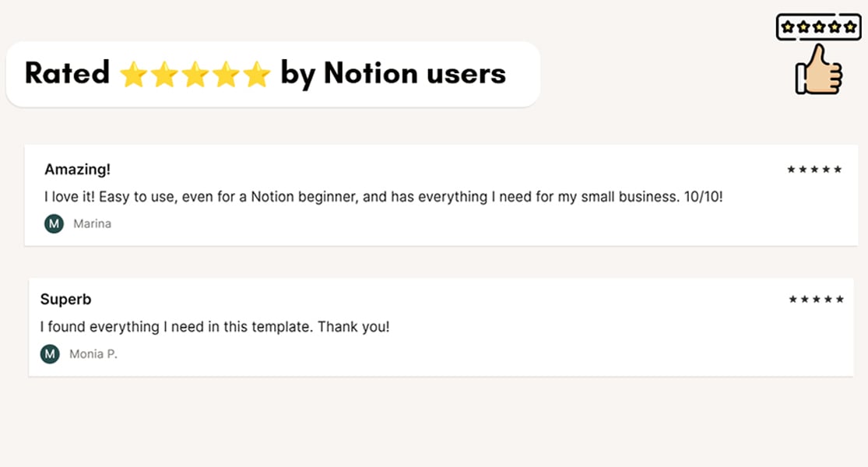Click the five-star badge above the thumbs up
The width and height of the screenshot is (868, 467).
(818, 27)
